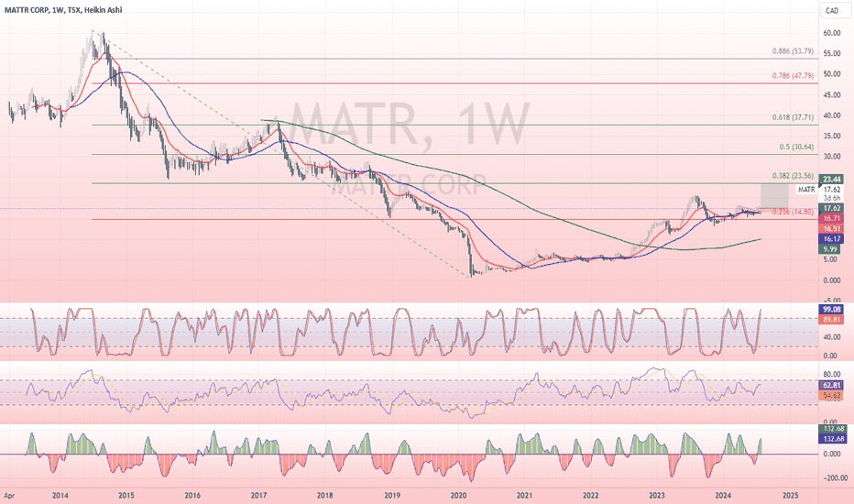Click the green 132.68 histogram value tag

(x=833, y=429)
